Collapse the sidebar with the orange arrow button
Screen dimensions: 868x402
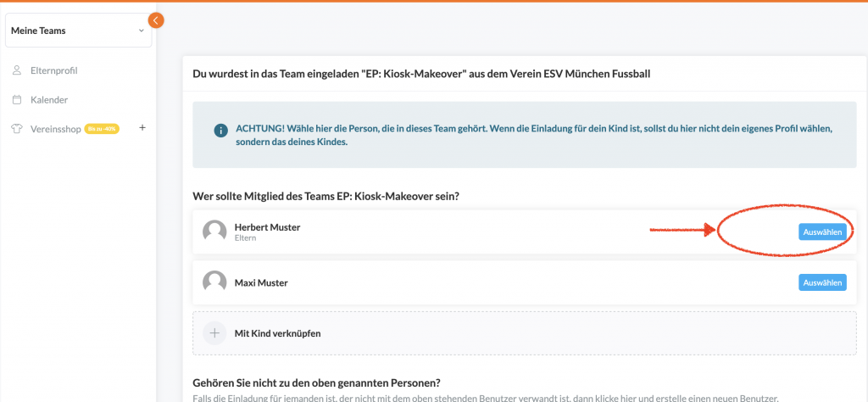tap(156, 20)
